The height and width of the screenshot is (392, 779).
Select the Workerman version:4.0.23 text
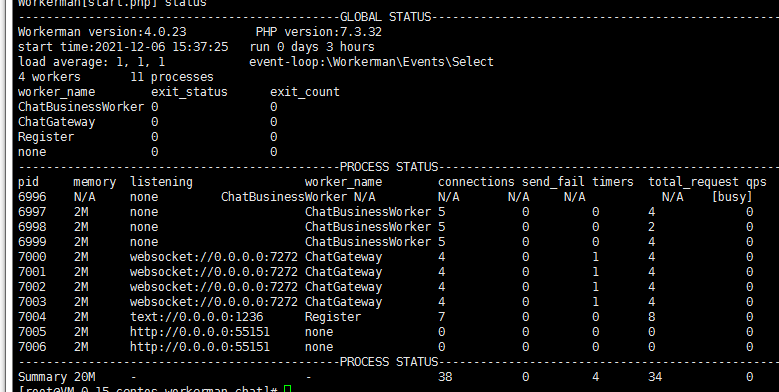click(102, 32)
